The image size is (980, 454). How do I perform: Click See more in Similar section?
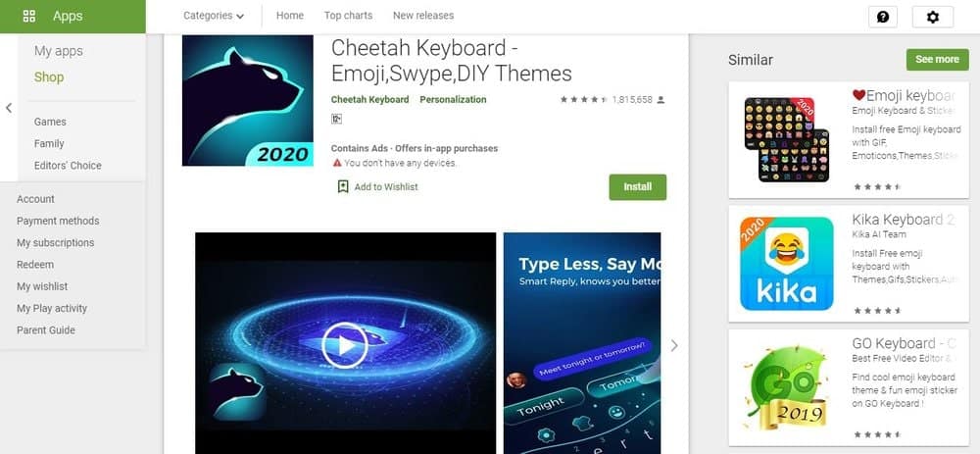(938, 60)
